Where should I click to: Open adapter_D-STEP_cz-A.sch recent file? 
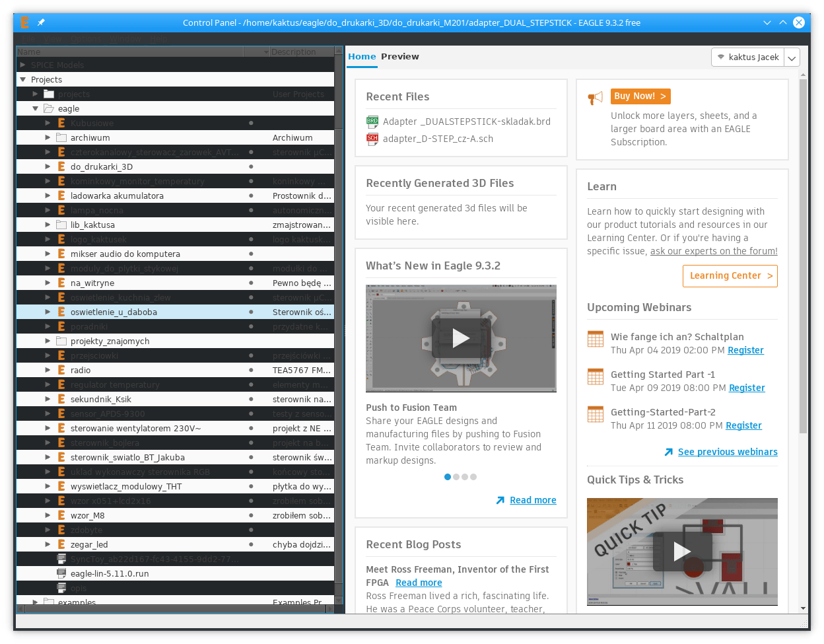coord(438,139)
